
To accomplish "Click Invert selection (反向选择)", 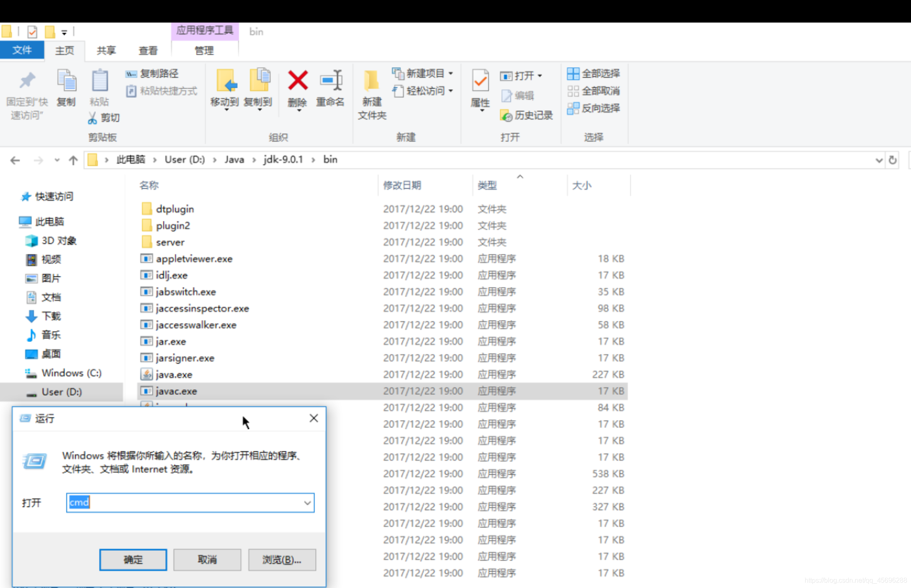I will pos(593,108).
